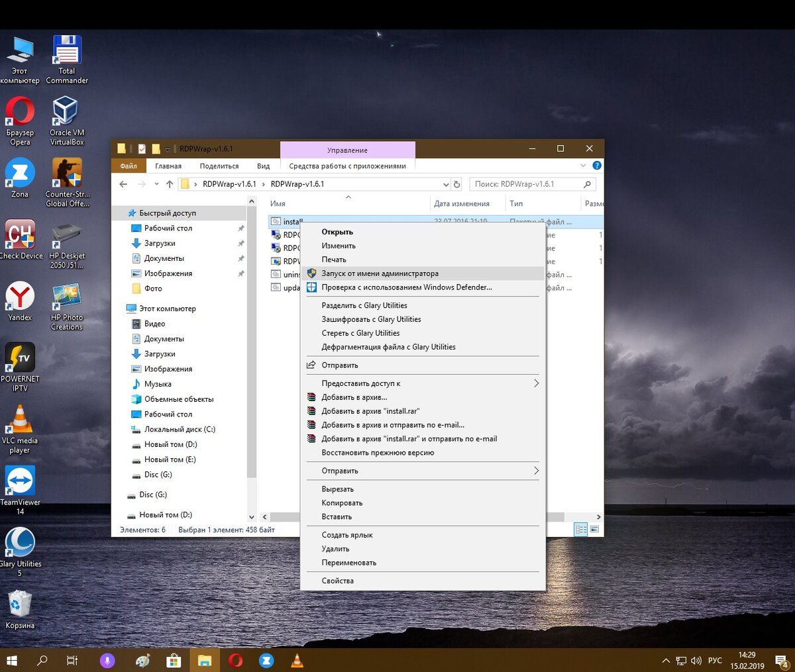
Task: Open the 'Вид' ribbon tab
Action: pyautogui.click(x=263, y=166)
